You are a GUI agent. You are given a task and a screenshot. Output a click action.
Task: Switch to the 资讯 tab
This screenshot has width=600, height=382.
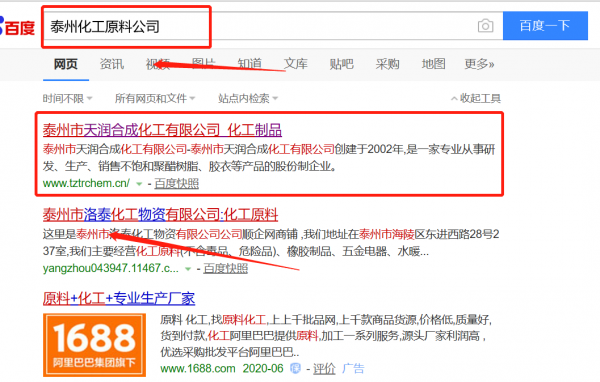coord(112,64)
